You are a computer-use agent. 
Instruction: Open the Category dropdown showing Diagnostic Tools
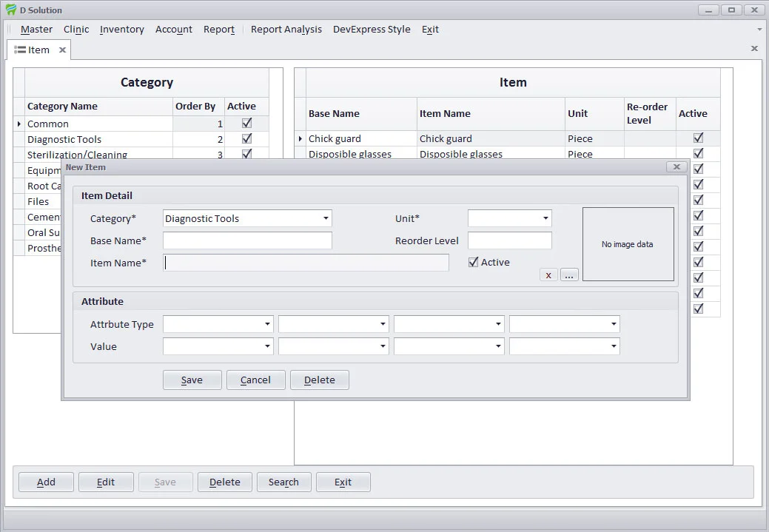click(x=326, y=218)
